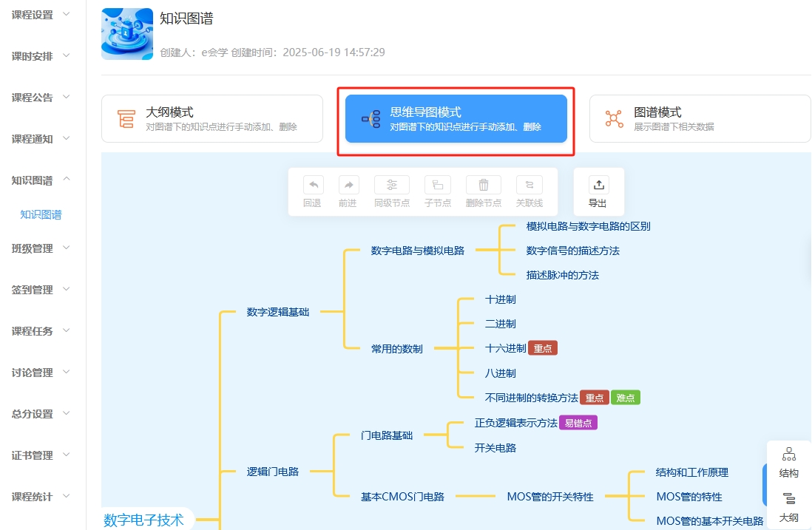Switch to 大纲模式 outline mode

click(212, 118)
